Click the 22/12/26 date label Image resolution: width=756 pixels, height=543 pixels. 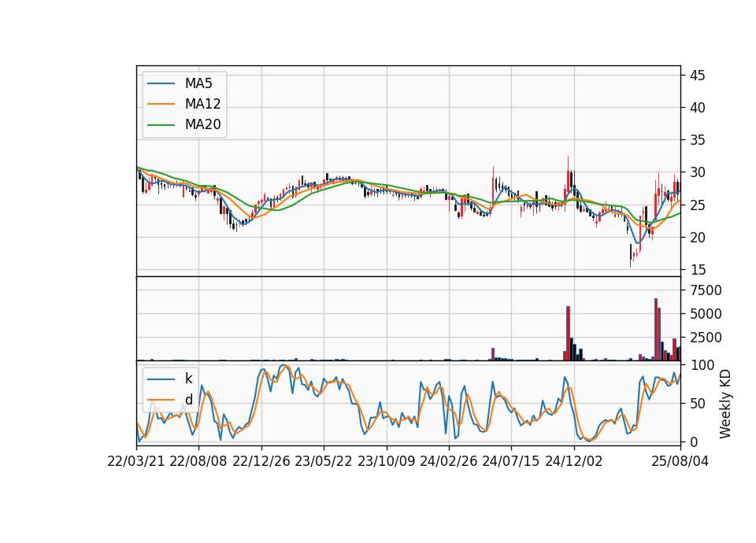point(261,461)
